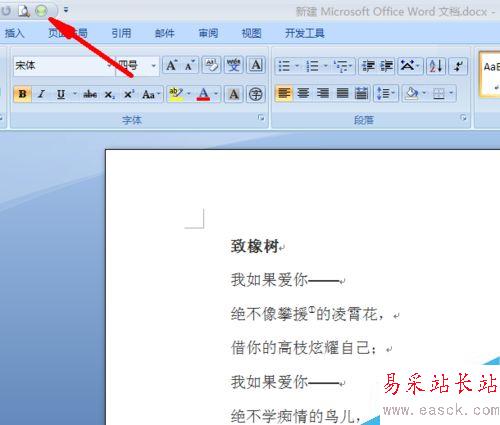Open the 审阅 ribbon tab
Screen dimensions: 500x425
pyautogui.click(x=208, y=33)
